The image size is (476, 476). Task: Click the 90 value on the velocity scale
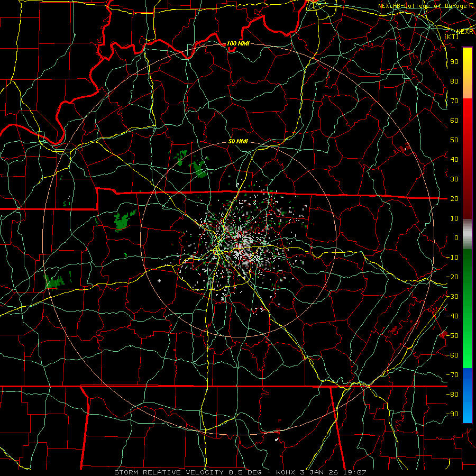454,61
